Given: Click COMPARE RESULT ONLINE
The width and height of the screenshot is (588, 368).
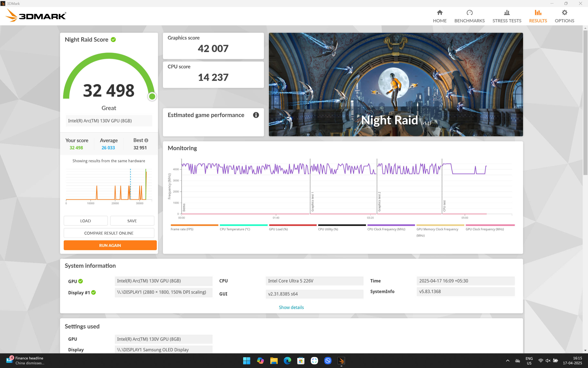Looking at the screenshot, I should pos(109,233).
